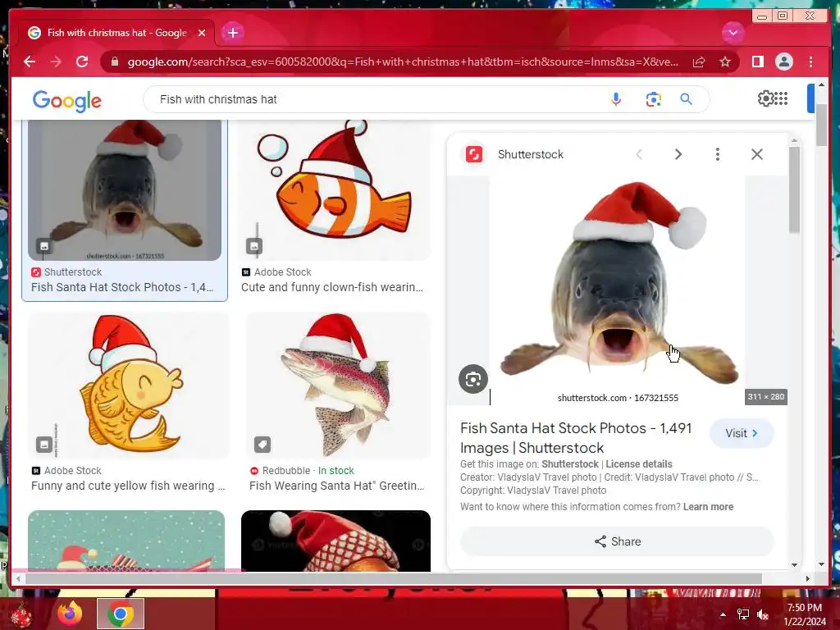Screen dimensions: 840x630
Task: Show previous image in preview panel
Action: (638, 154)
